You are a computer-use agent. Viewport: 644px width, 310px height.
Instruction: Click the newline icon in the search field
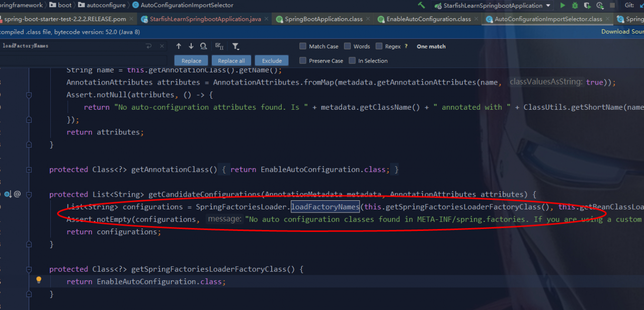[149, 46]
